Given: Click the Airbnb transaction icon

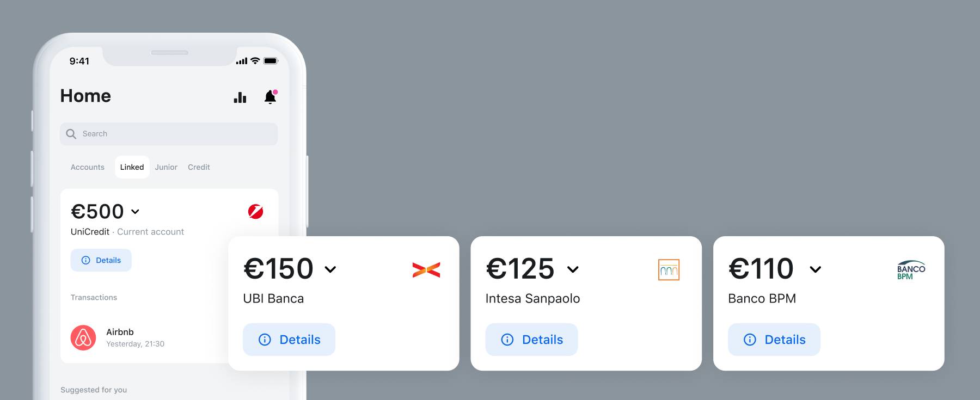Looking at the screenshot, I should (x=83, y=337).
